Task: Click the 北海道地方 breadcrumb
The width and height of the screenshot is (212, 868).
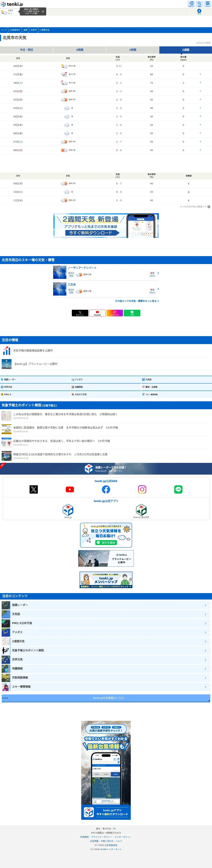Action: click(x=15, y=30)
